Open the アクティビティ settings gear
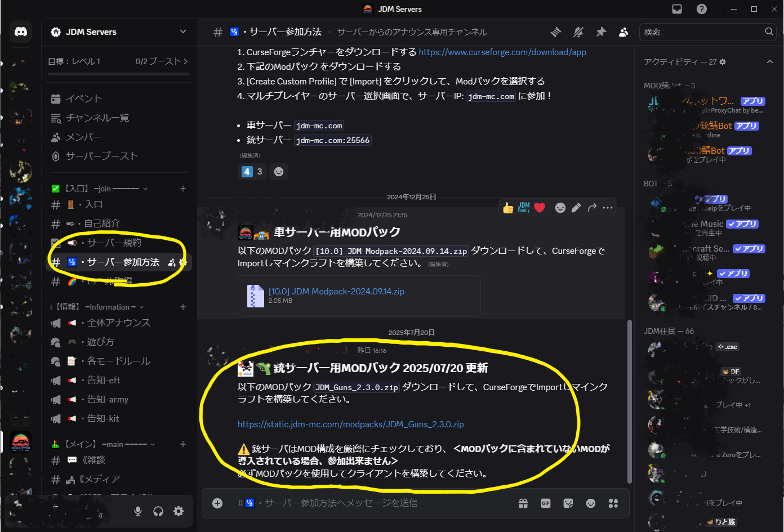The width and height of the screenshot is (784, 532). point(723,62)
